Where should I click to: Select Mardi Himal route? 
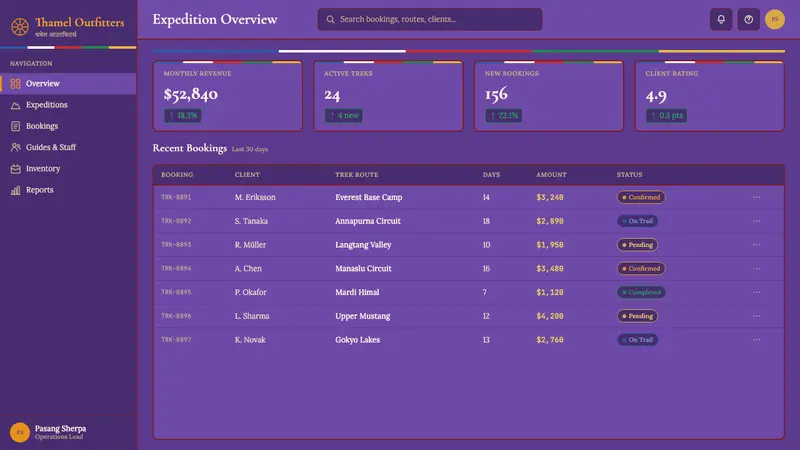[357, 292]
